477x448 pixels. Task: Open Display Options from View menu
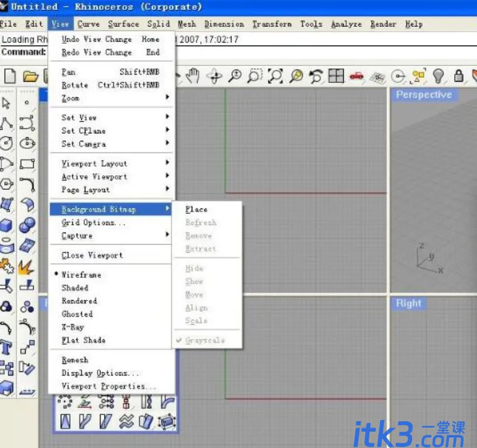112,373
